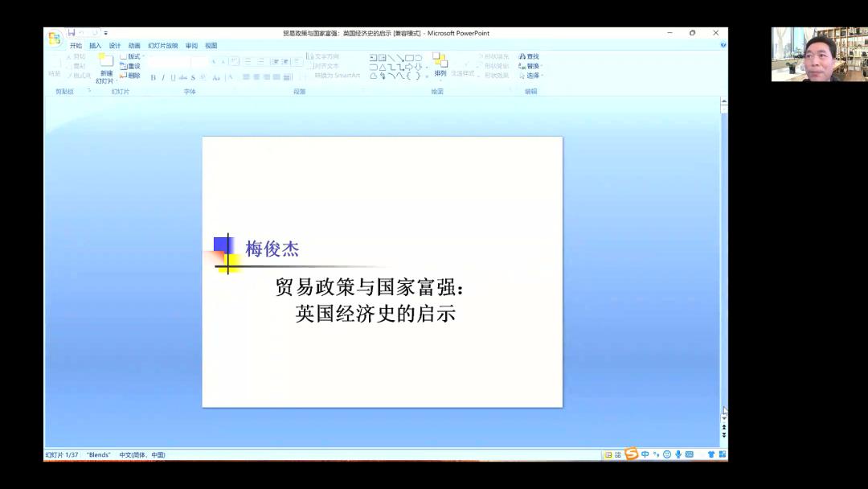
Task: Select the Left Brace shape
Action: [409, 76]
